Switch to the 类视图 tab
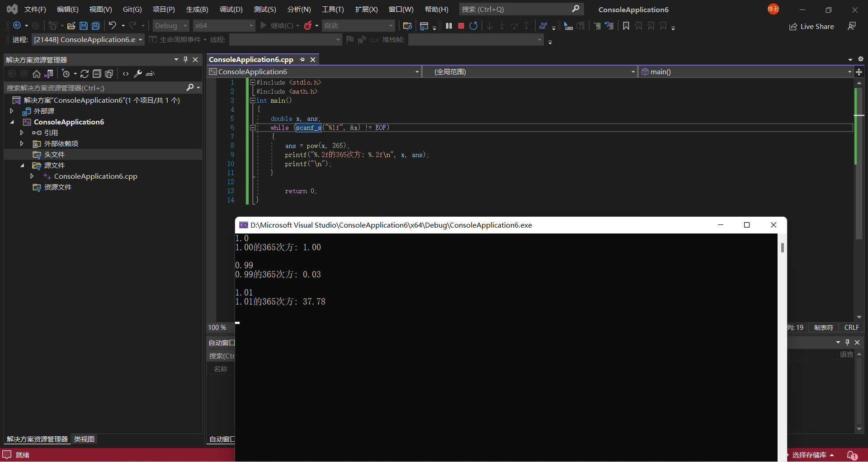 click(84, 439)
